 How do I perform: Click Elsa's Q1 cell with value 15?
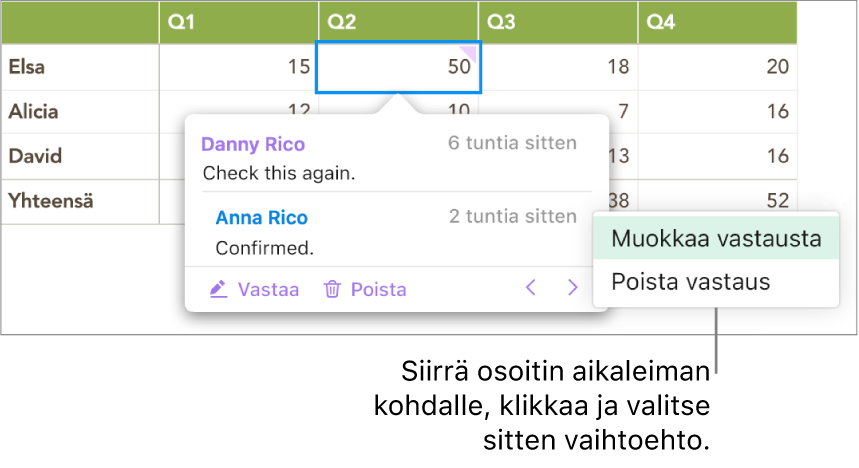point(238,67)
